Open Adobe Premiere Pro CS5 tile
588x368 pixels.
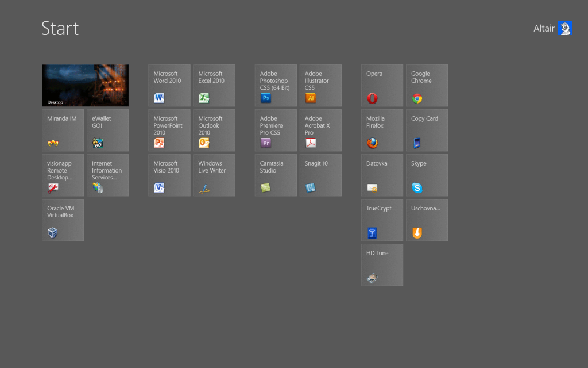pyautogui.click(x=276, y=131)
